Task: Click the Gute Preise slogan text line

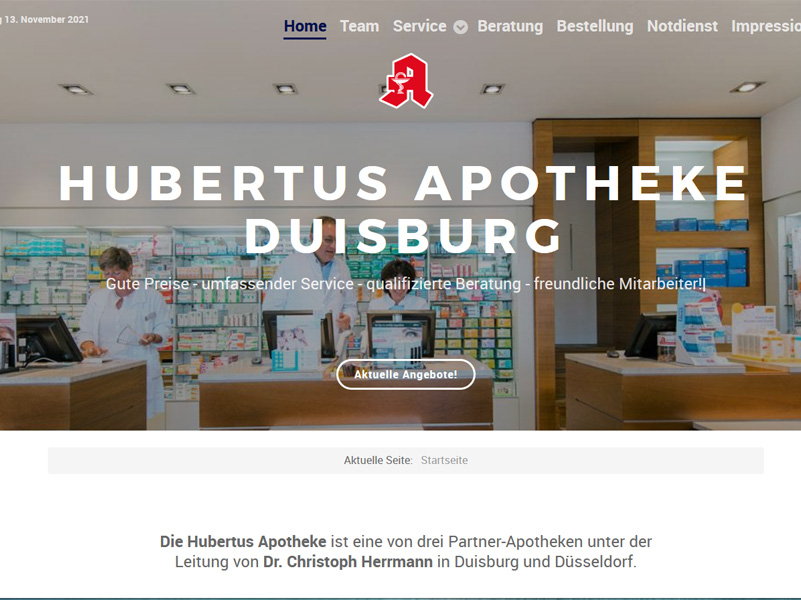Action: [x=406, y=284]
